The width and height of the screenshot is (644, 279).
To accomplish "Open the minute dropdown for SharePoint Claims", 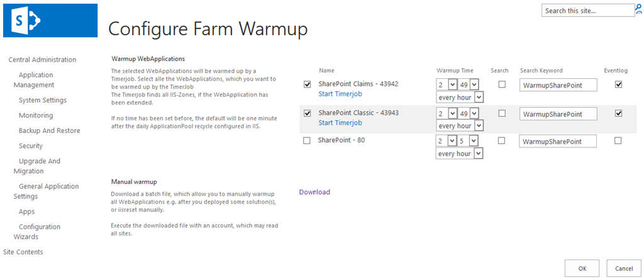I will 469,85.
